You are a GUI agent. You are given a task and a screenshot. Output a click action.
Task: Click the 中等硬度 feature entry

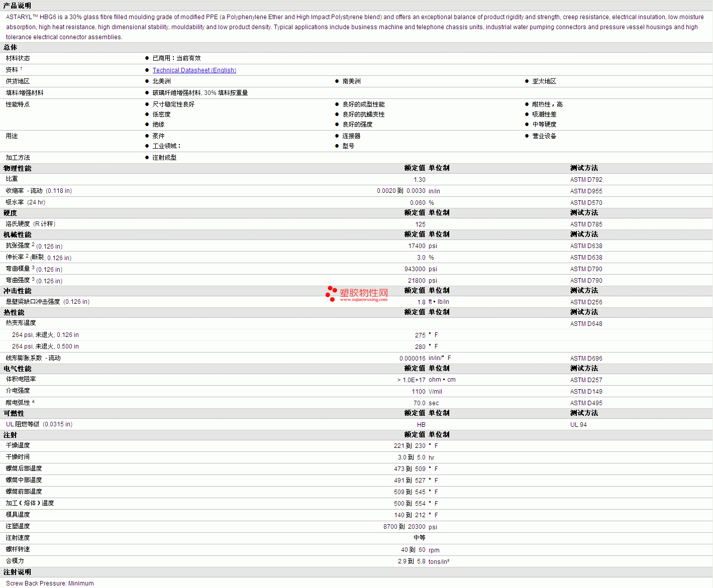[544, 125]
